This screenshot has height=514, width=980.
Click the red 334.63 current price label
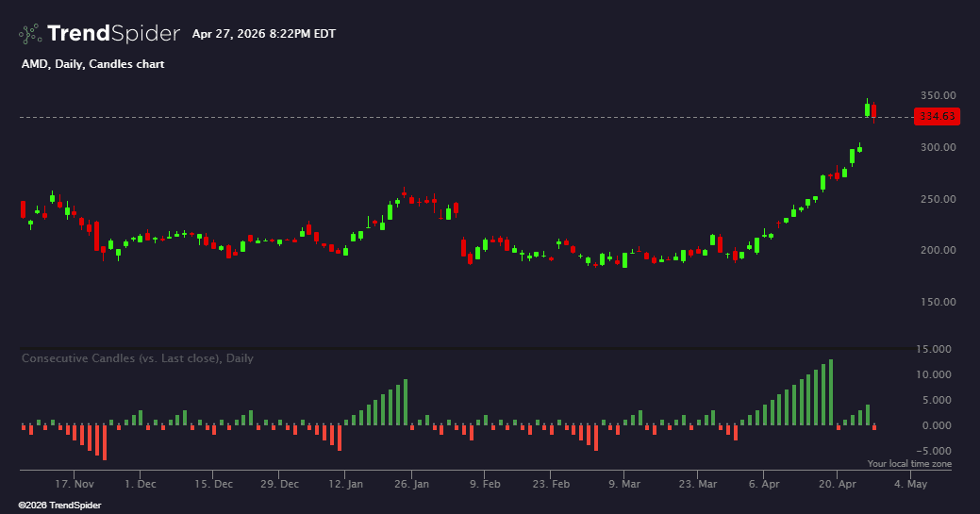pyautogui.click(x=937, y=116)
